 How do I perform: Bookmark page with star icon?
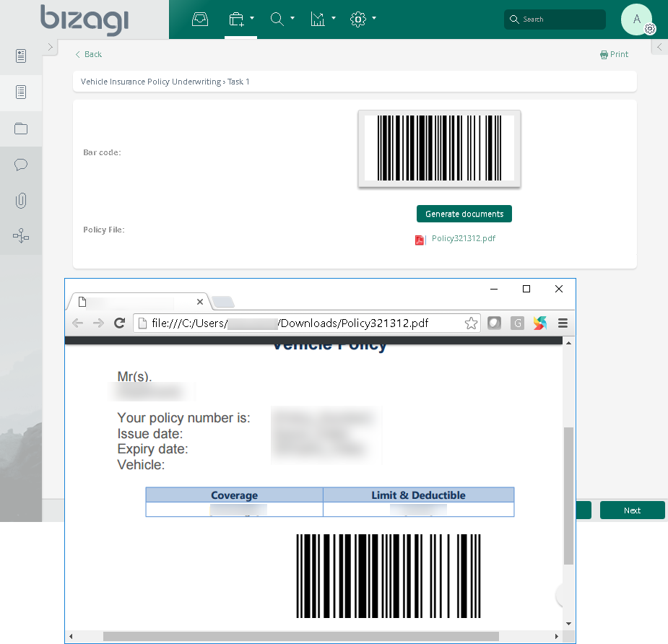pyautogui.click(x=471, y=323)
